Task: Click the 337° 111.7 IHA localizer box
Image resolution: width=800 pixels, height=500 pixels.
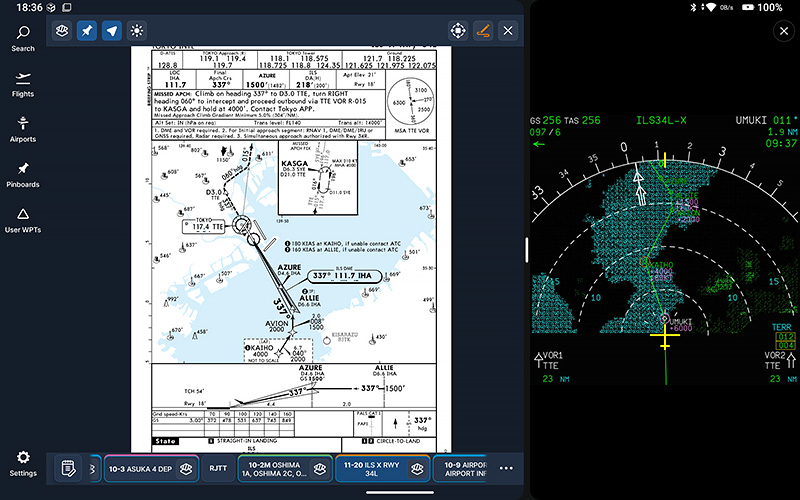Action: [x=344, y=276]
